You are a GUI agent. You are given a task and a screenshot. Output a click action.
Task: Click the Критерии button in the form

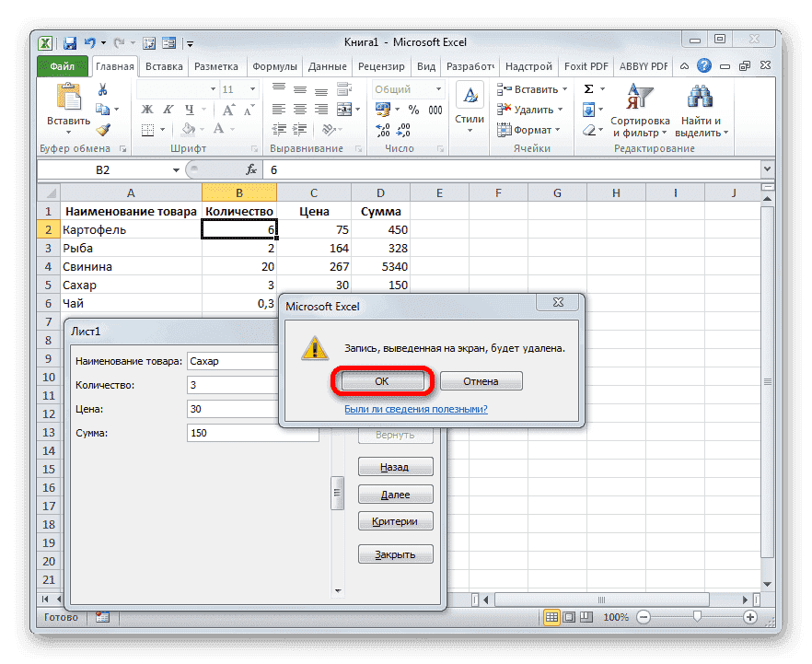[x=395, y=520]
